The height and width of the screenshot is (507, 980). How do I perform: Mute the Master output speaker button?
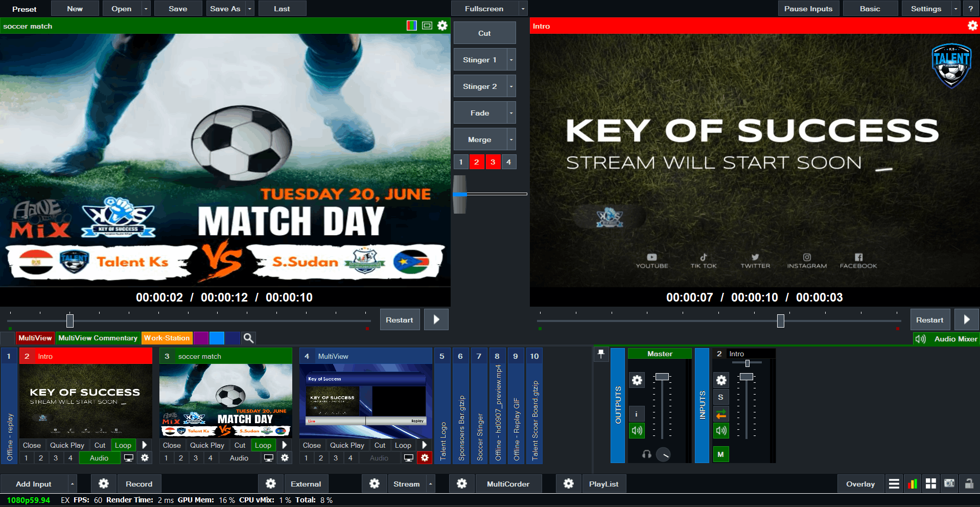637,430
